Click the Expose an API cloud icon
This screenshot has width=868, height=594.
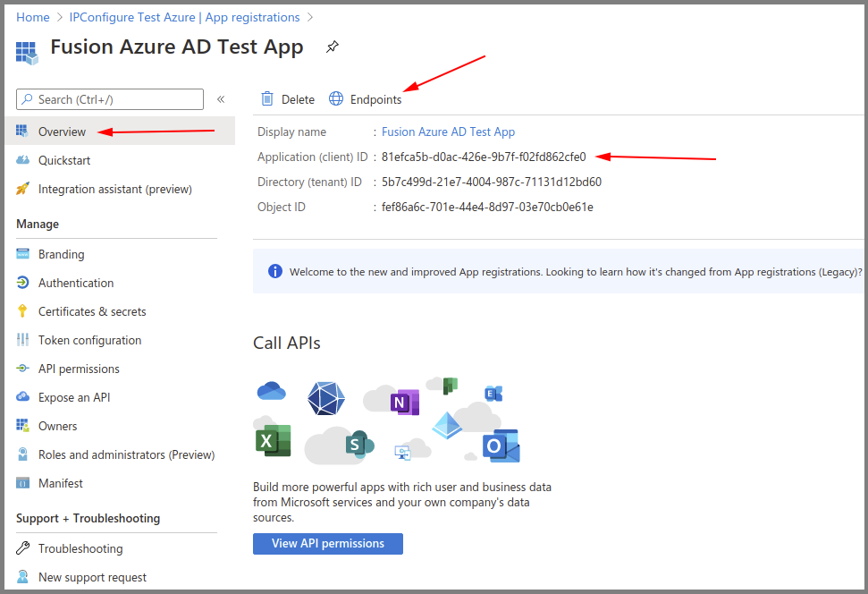click(x=22, y=396)
